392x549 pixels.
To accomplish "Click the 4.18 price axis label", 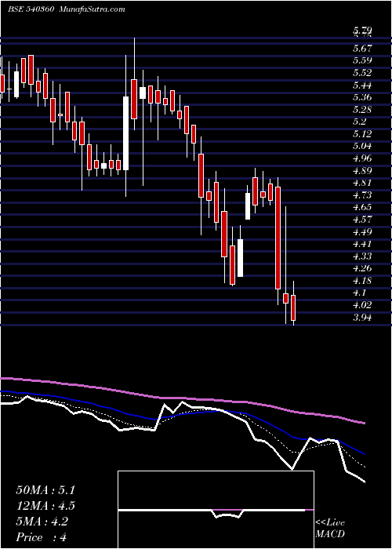I will pyautogui.click(x=362, y=281).
